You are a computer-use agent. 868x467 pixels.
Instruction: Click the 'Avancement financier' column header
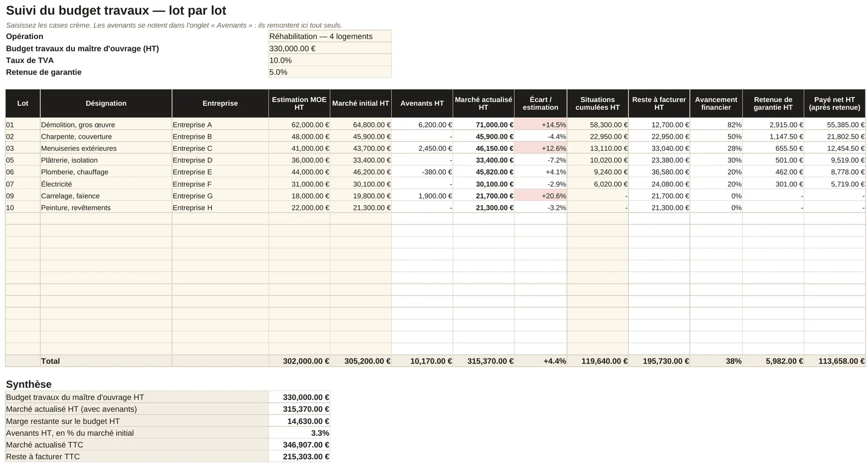pyautogui.click(x=716, y=104)
